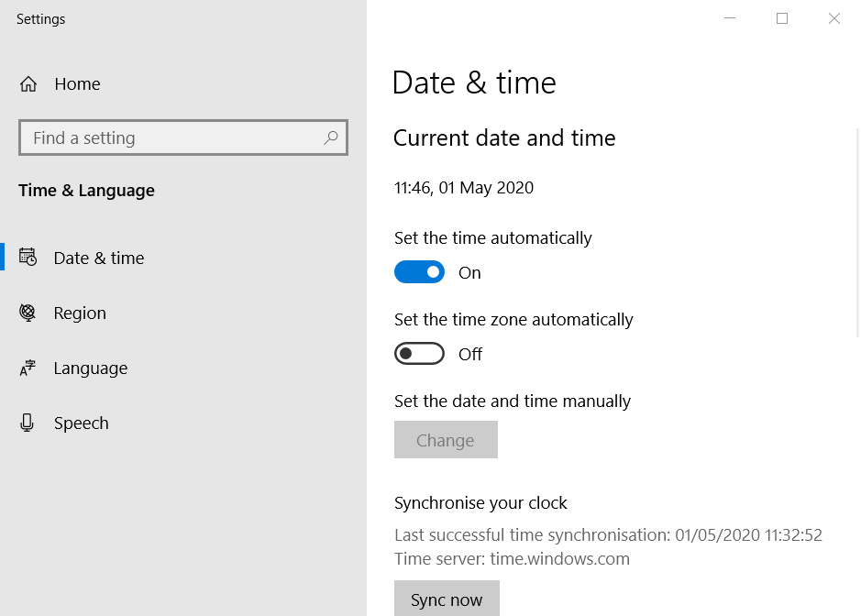Click the Language character icon
The height and width of the screenshot is (616, 861).
point(28,368)
